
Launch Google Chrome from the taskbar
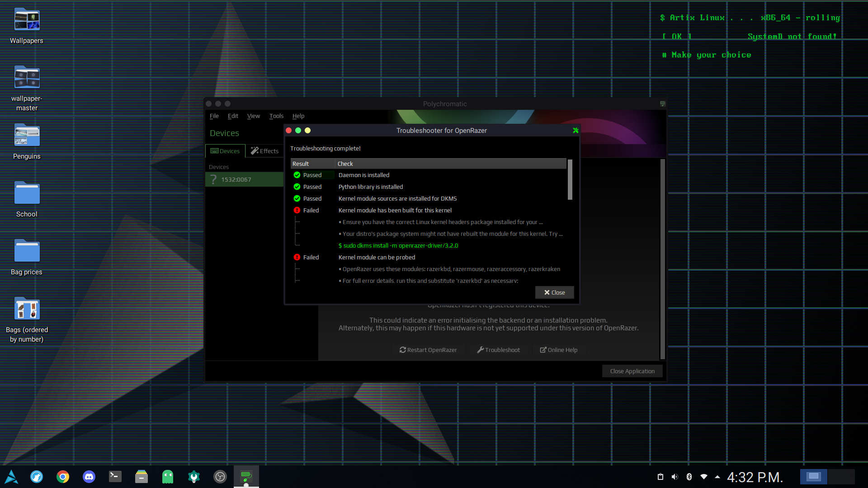(x=63, y=477)
